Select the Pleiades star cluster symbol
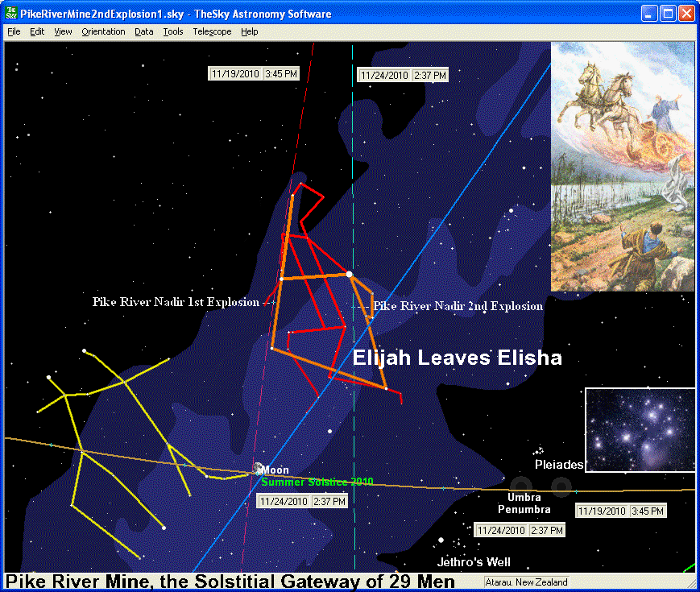 [x=539, y=451]
